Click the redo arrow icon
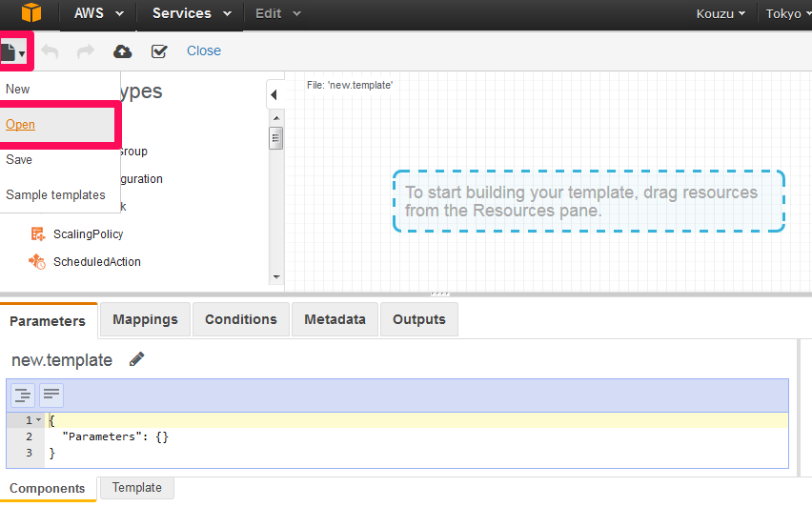Viewport: 812px width, 507px height. coord(86,51)
